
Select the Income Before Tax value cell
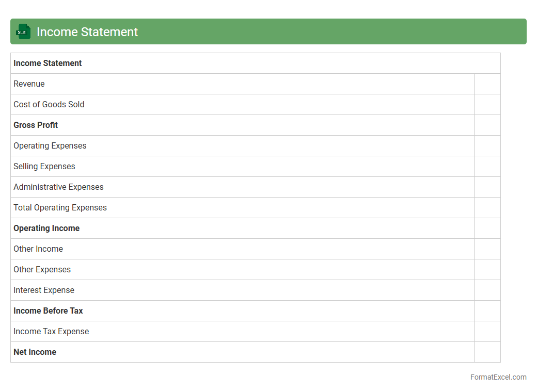[487, 311]
